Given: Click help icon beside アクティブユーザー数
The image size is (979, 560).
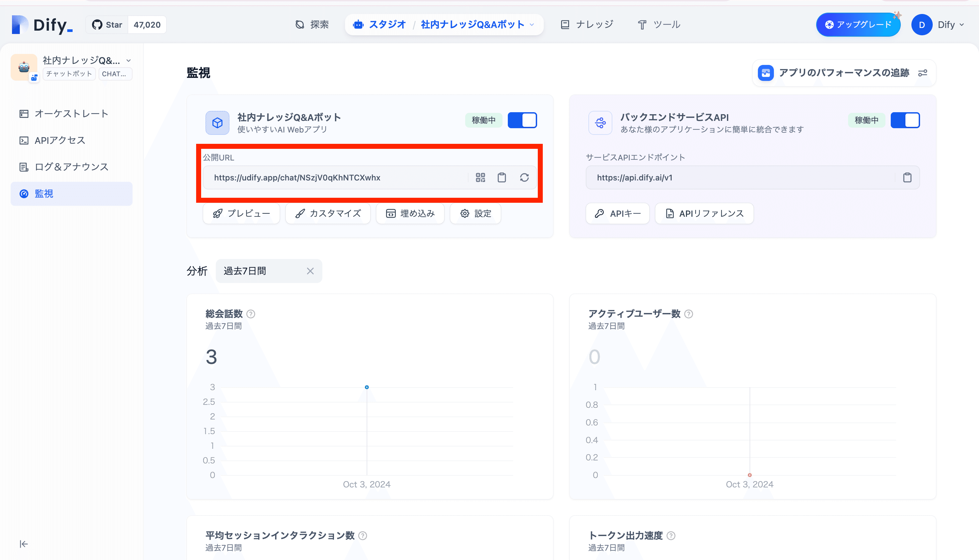Looking at the screenshot, I should [x=689, y=314].
